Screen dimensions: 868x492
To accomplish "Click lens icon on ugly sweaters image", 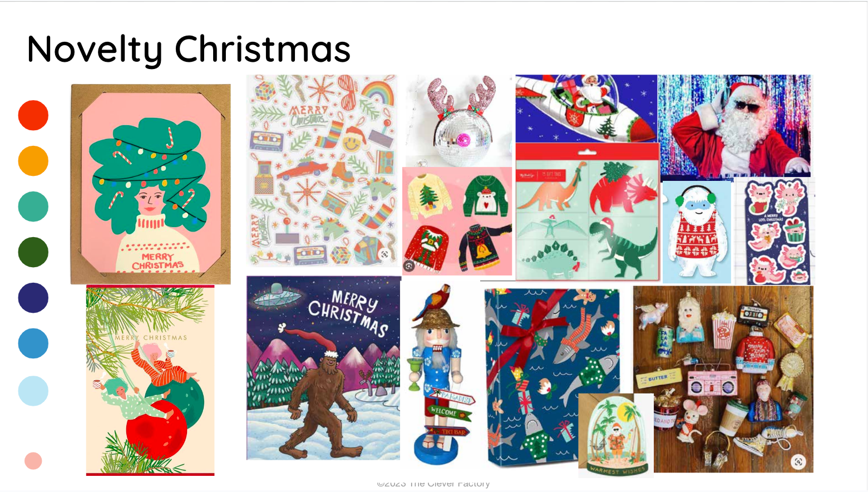I will 409,266.
